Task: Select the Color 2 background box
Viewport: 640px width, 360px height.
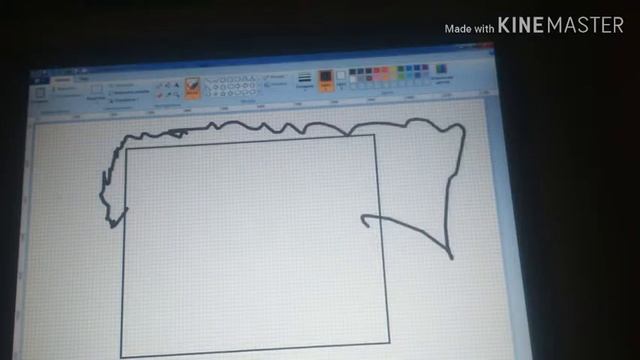Action: coord(341,79)
